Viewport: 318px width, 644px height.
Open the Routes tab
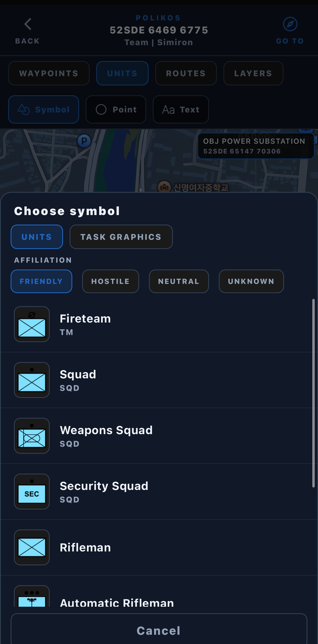[x=186, y=73]
